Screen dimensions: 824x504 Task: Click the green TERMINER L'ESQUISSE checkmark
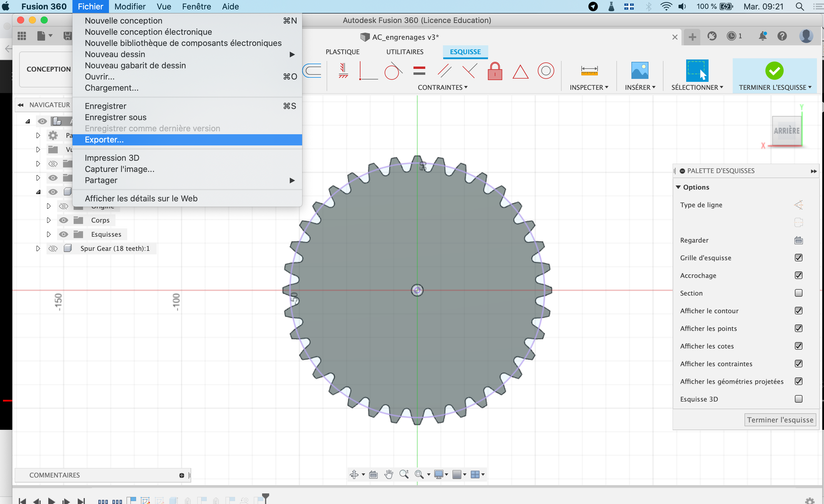774,71
